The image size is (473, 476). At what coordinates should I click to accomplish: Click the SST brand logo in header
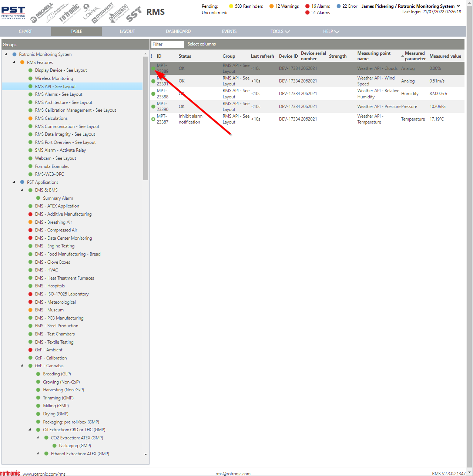tap(134, 15)
